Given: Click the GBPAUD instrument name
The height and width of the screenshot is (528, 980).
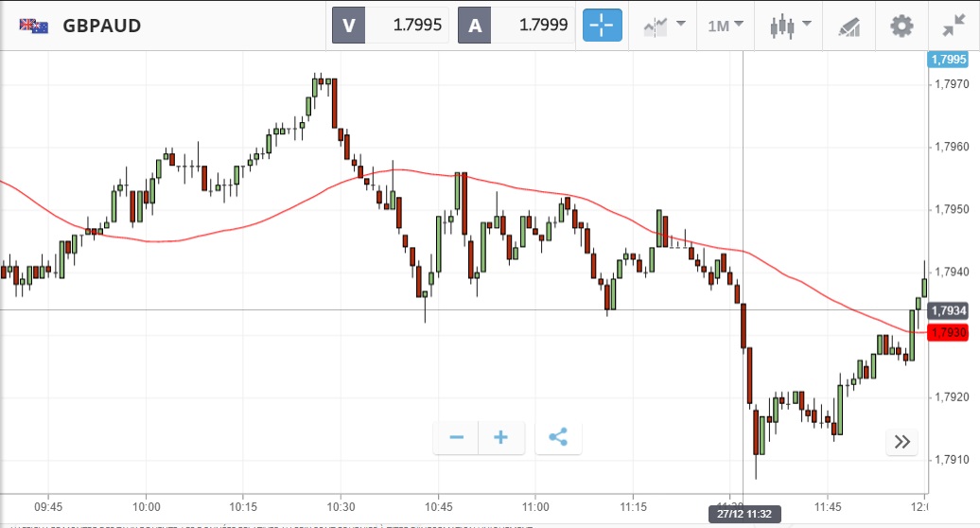Looking at the screenshot, I should (102, 26).
